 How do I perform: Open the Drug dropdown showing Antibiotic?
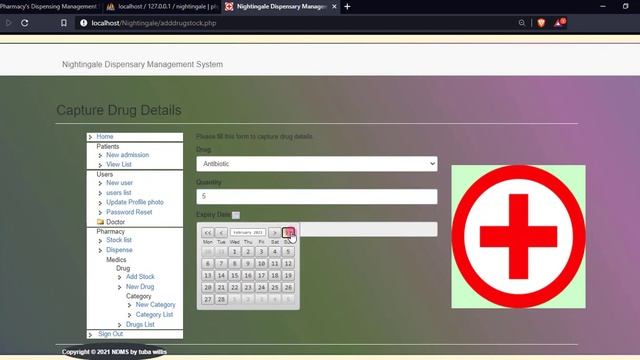click(317, 164)
